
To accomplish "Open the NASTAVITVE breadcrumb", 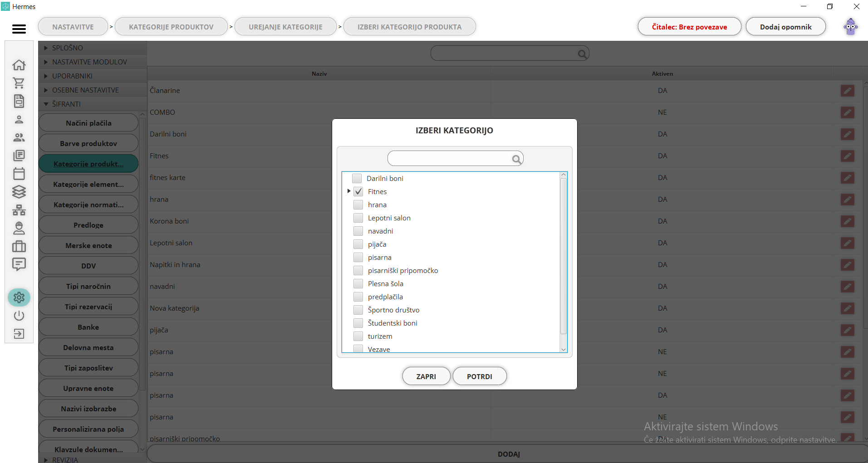I will (x=73, y=27).
